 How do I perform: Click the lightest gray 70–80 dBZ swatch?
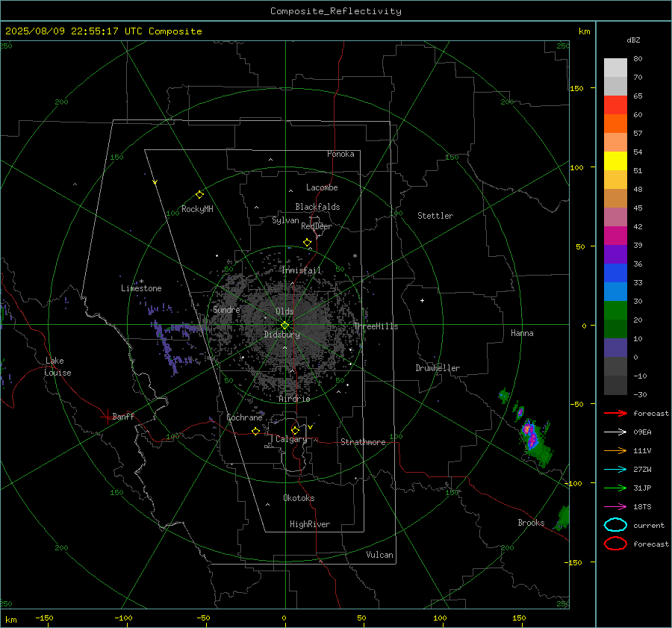615,68
